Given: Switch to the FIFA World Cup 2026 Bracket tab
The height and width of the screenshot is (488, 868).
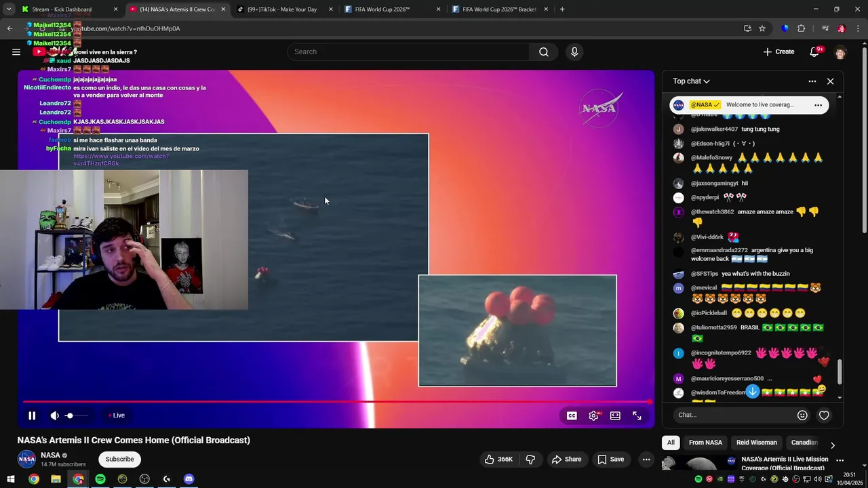Looking at the screenshot, I should point(500,9).
